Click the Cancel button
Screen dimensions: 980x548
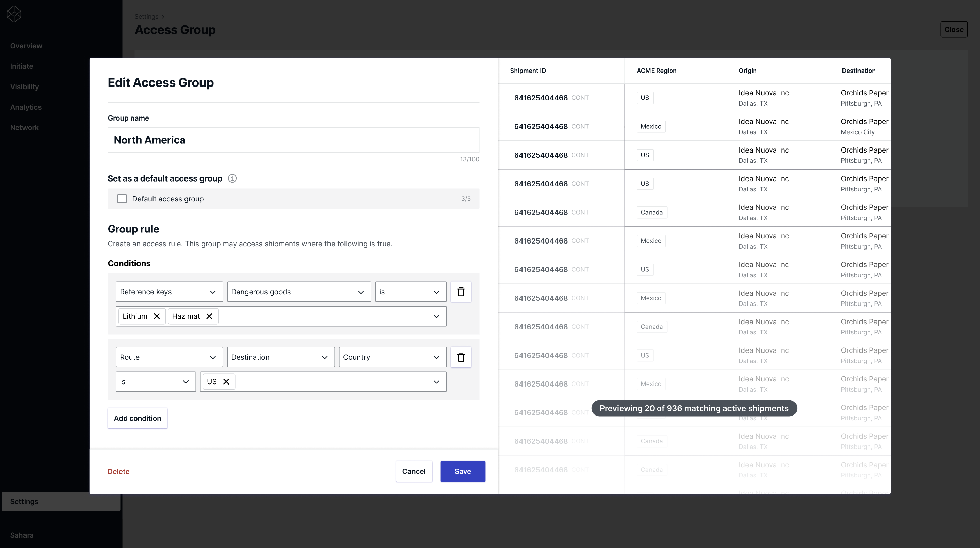[x=414, y=471]
